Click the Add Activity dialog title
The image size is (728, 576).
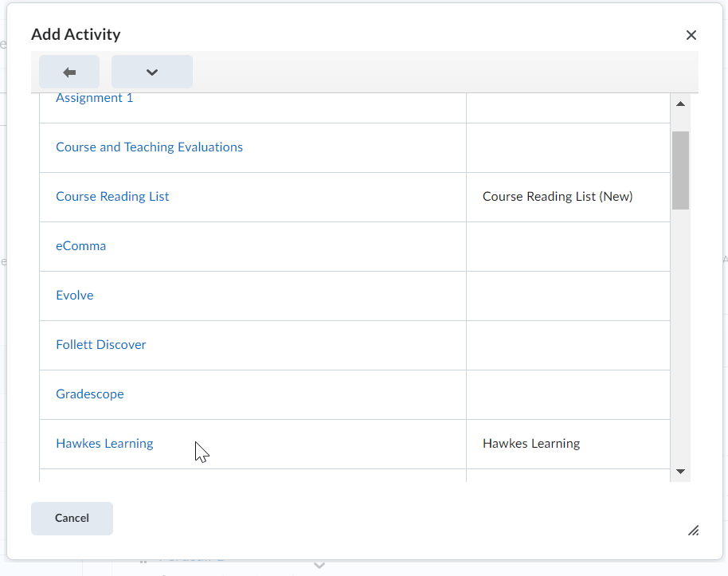tap(76, 34)
